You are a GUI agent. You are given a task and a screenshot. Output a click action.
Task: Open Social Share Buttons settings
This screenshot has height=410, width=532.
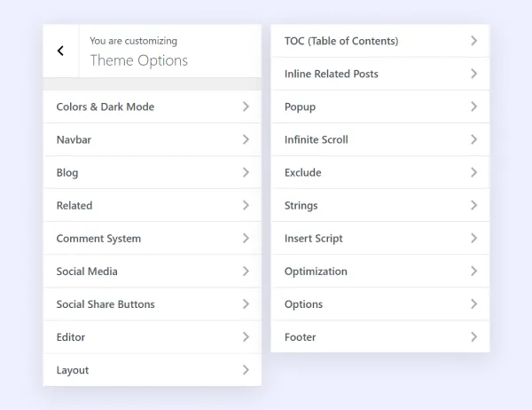[106, 304]
